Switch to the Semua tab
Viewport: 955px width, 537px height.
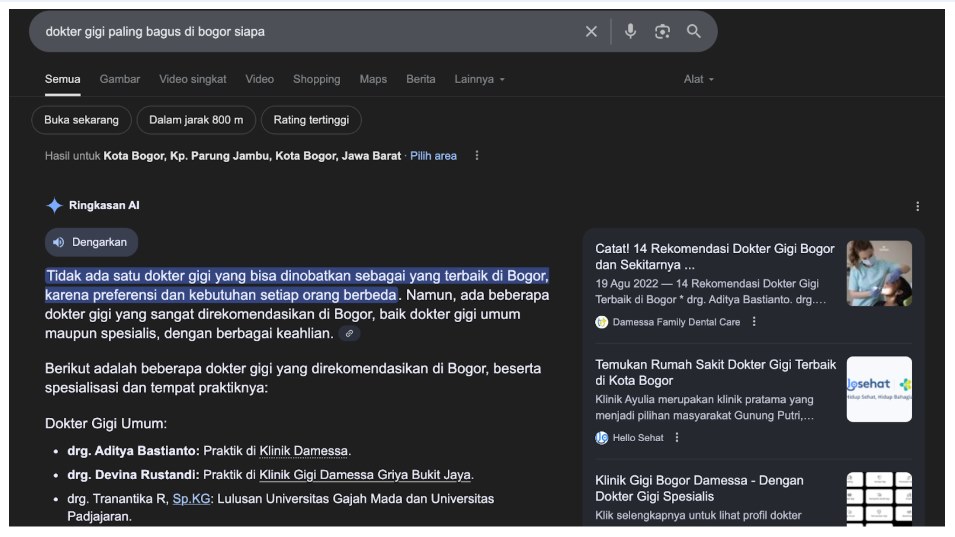click(x=62, y=79)
